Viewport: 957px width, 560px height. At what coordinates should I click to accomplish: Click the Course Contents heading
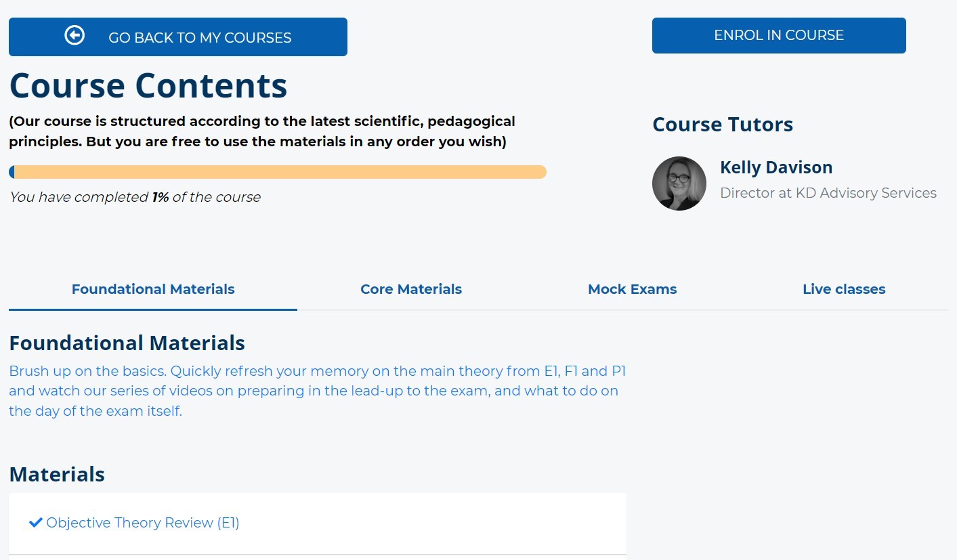(x=148, y=85)
